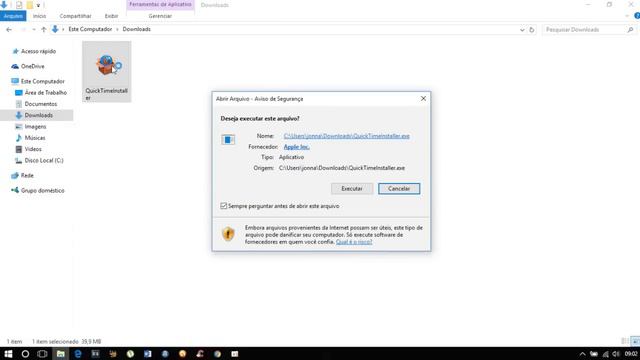640x360 pixels.
Task: Click the Rede network icon
Action: [15, 176]
